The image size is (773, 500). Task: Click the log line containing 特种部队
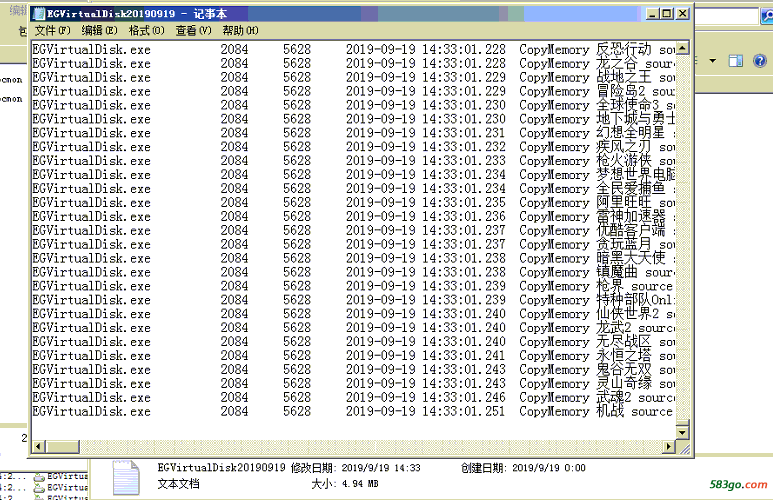click(353, 300)
